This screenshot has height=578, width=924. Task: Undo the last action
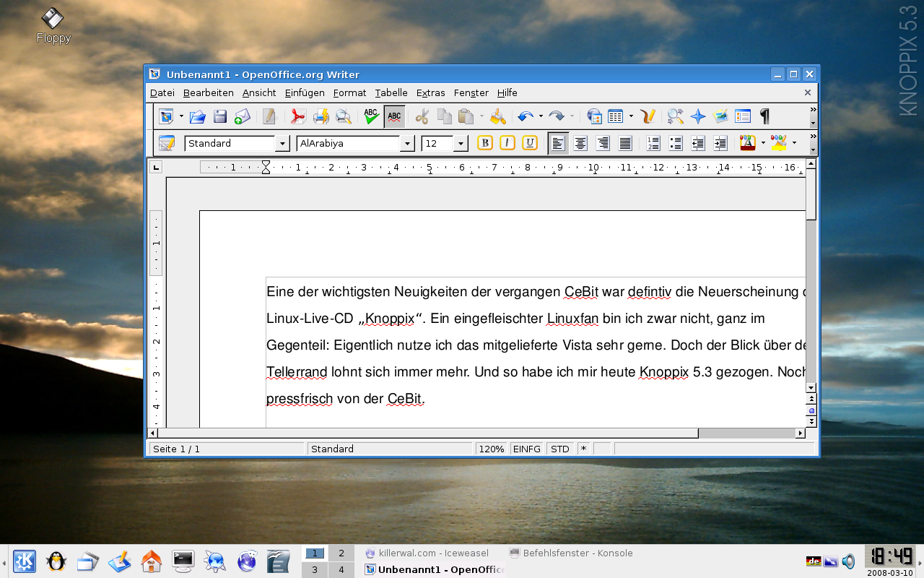526,116
